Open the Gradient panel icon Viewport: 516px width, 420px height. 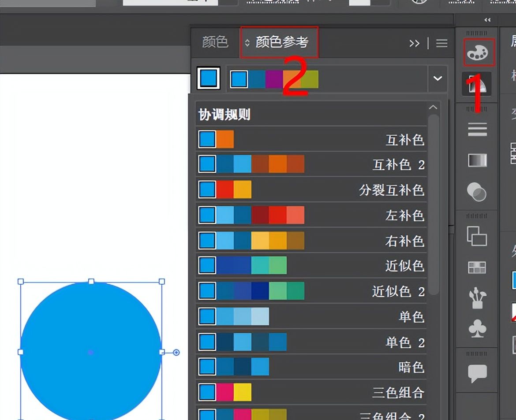[x=477, y=160]
